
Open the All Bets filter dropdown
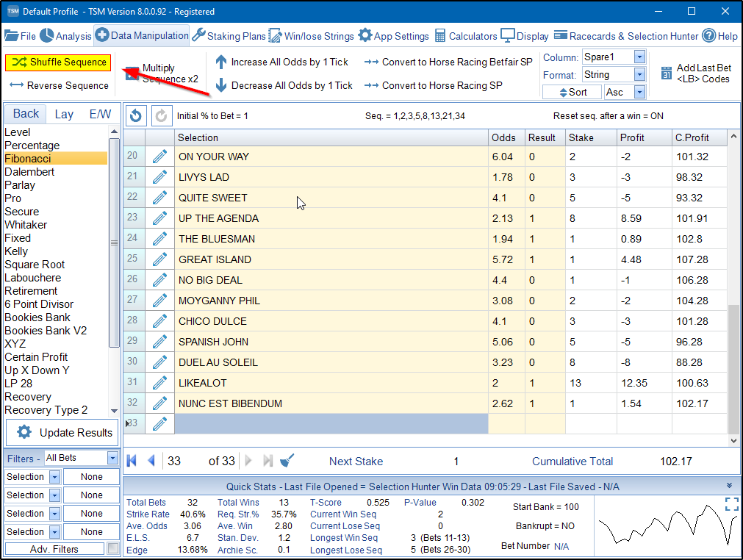click(112, 459)
